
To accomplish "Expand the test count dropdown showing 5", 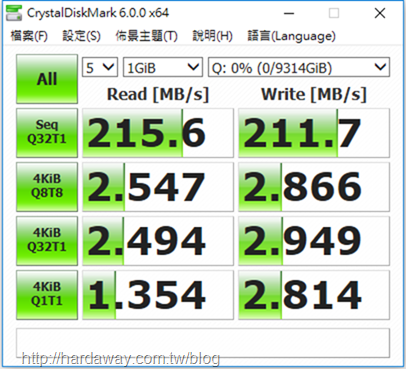I will [100, 68].
